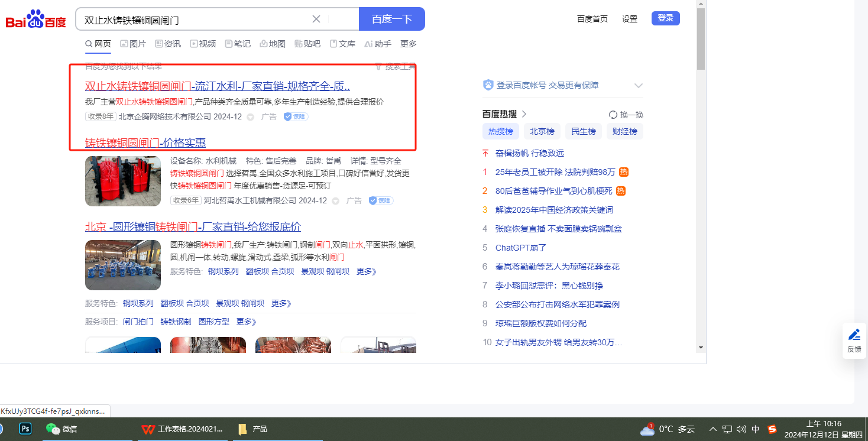This screenshot has height=441, width=868.
Task: Open hot topic 公安部公布打击网络水军犯罪案例
Action: pyautogui.click(x=558, y=304)
